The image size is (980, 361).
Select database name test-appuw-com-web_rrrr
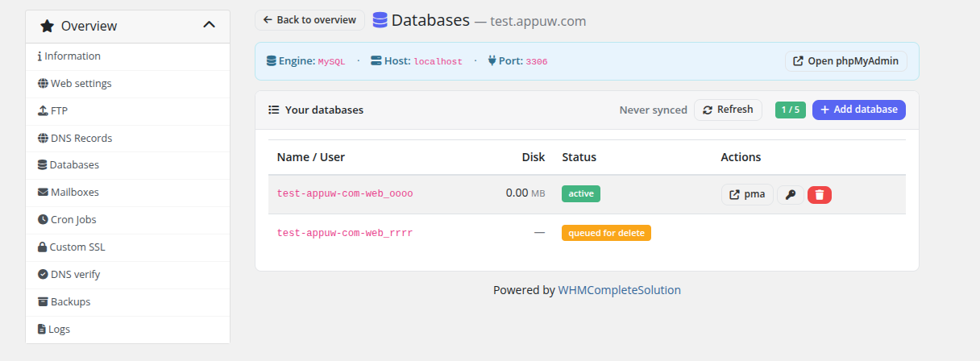coord(345,233)
